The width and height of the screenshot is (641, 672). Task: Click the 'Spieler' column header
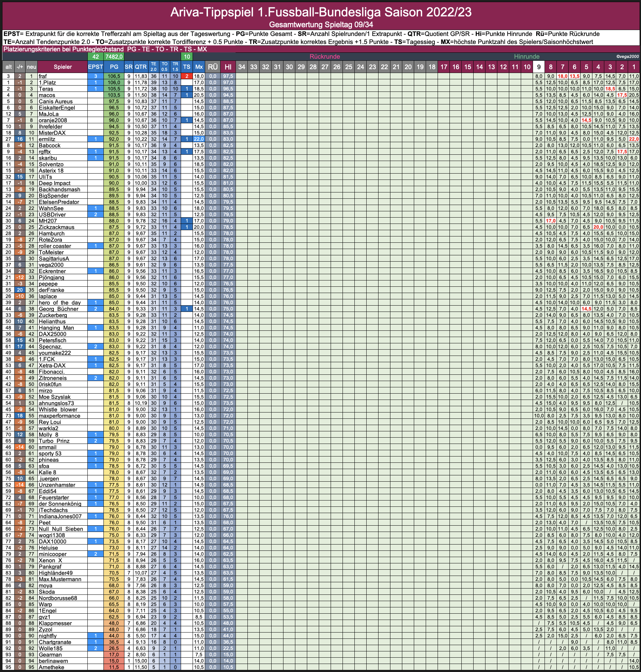63,67
